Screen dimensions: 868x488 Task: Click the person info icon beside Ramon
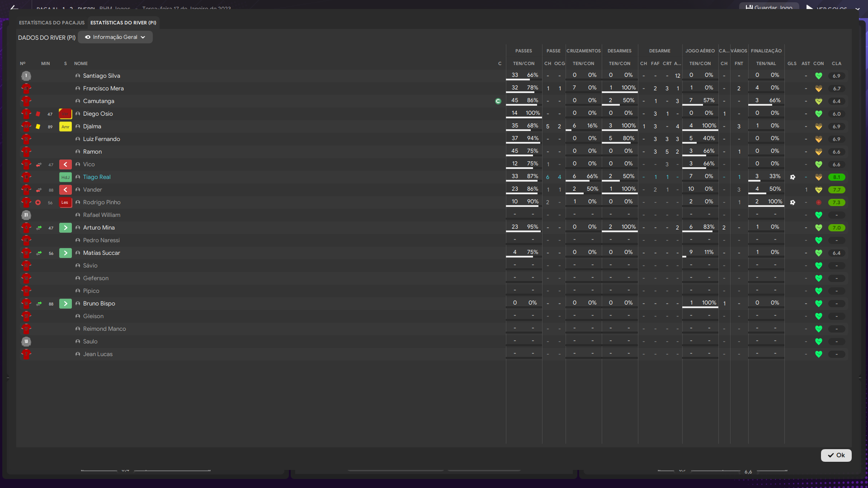[78, 152]
